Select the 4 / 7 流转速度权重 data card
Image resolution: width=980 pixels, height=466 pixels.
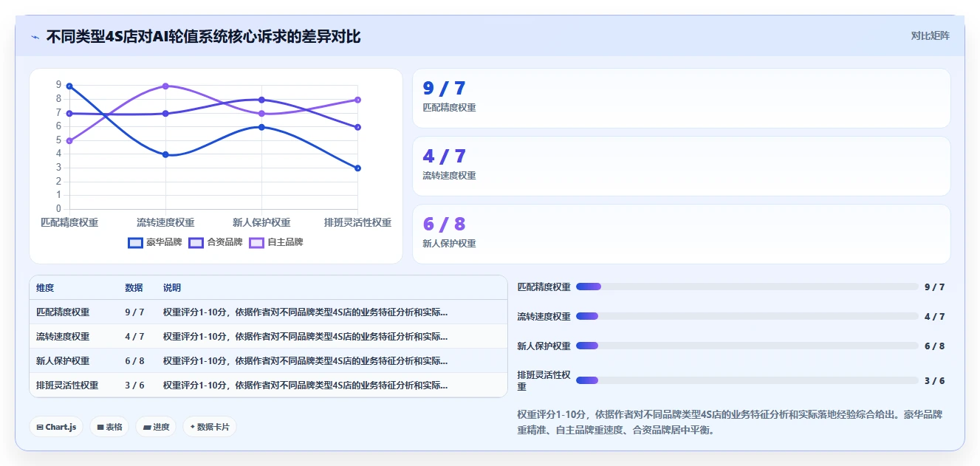pos(681,166)
